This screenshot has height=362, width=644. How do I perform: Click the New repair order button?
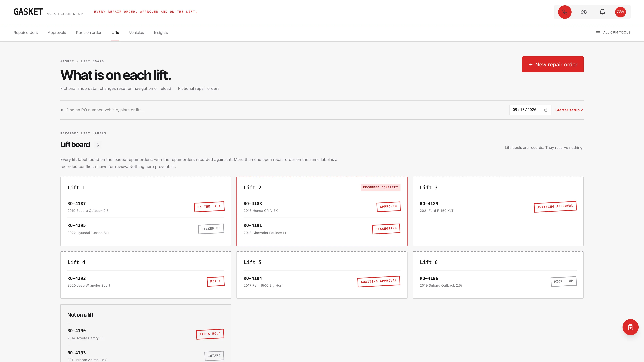tap(553, 65)
